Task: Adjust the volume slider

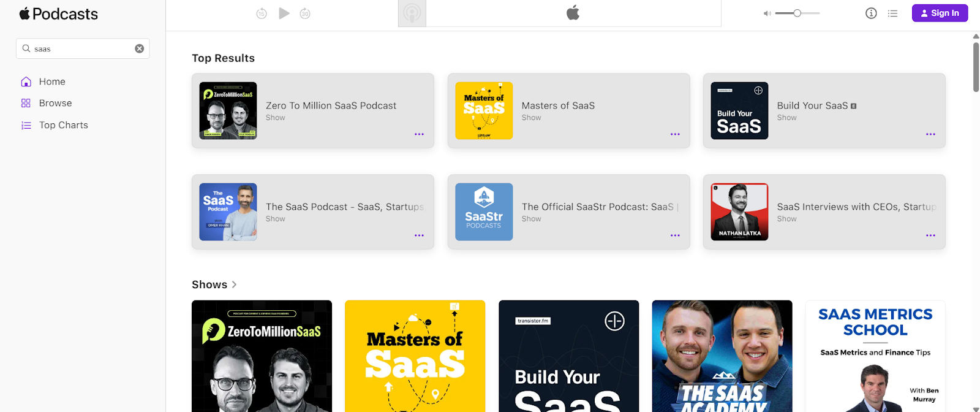Action: [x=797, y=13]
